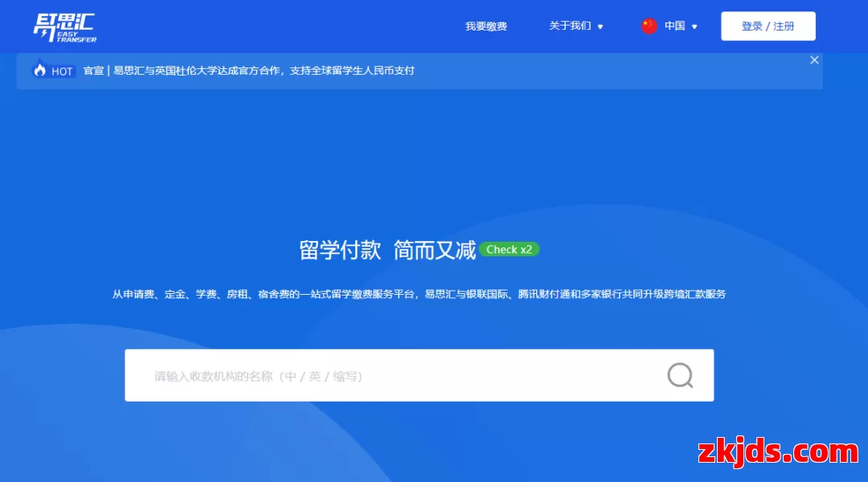The width and height of the screenshot is (868, 482).
Task: Open the Durham University partnership announcement link
Action: point(248,71)
